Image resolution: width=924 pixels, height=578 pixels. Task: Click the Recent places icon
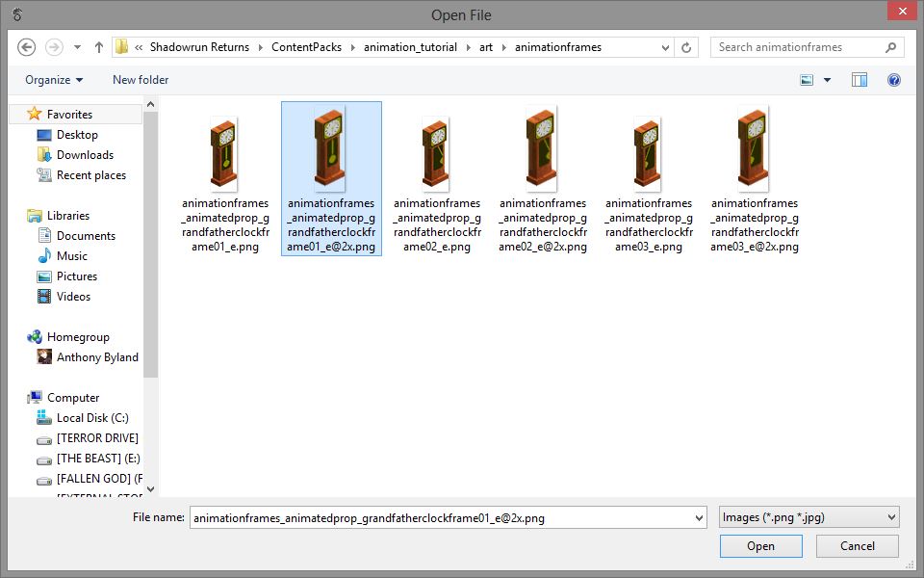(44, 174)
